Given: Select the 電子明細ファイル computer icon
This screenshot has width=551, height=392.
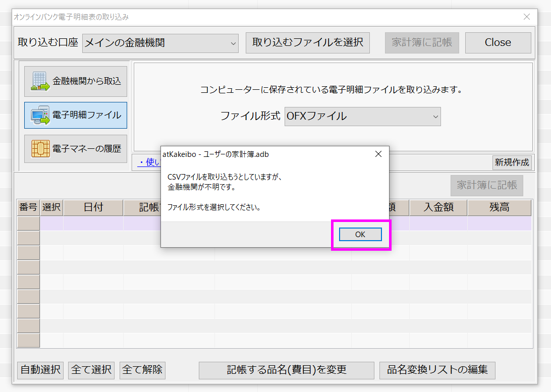Looking at the screenshot, I should pos(40,116).
